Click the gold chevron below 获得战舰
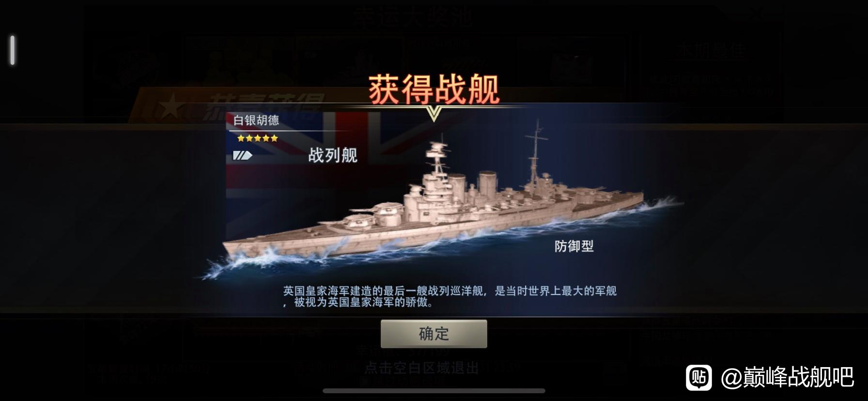 click(434, 114)
